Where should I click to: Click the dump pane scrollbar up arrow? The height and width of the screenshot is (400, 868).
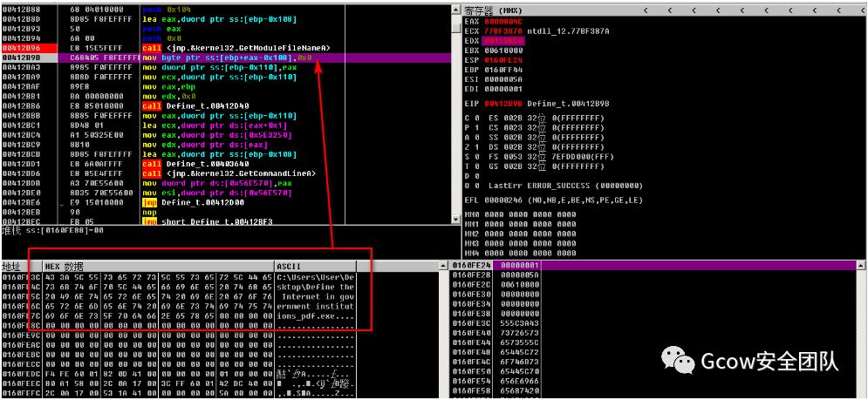point(443,266)
